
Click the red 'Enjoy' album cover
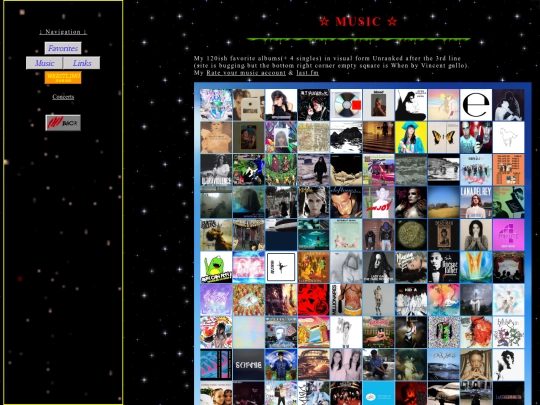(378, 202)
